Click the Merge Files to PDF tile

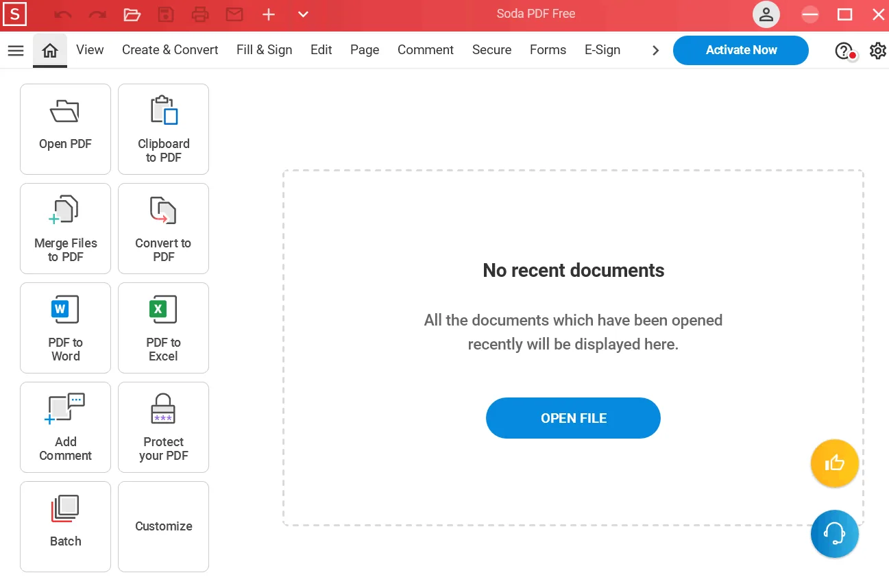coord(65,228)
